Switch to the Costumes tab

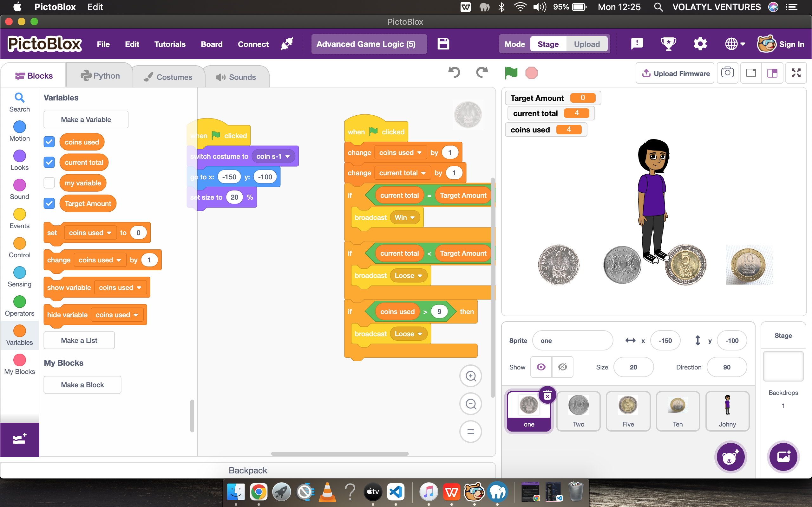168,77
